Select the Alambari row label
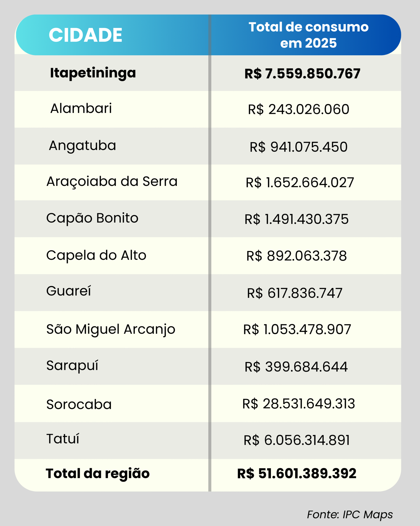 81,108
